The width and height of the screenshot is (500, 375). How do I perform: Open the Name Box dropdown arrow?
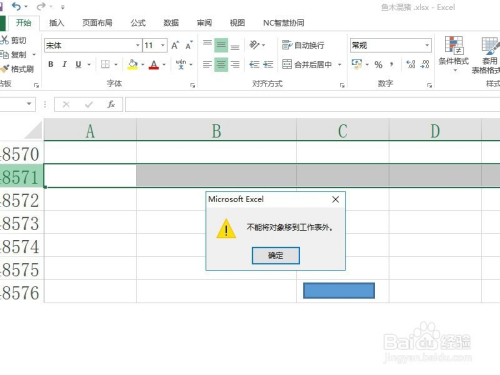[29, 104]
